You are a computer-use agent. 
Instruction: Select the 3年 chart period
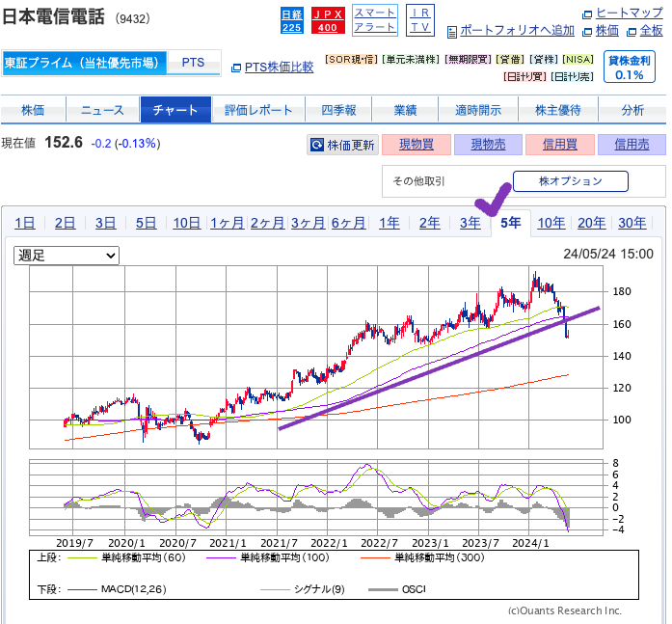pyautogui.click(x=470, y=224)
